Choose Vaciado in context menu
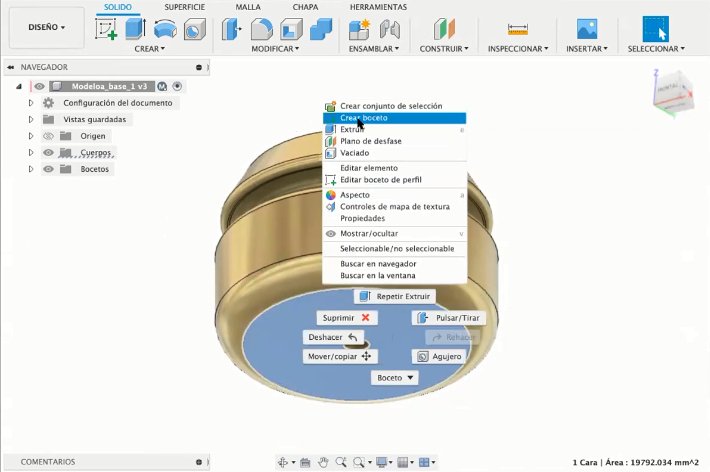Screen dimensions: 710x472 click(x=394, y=153)
